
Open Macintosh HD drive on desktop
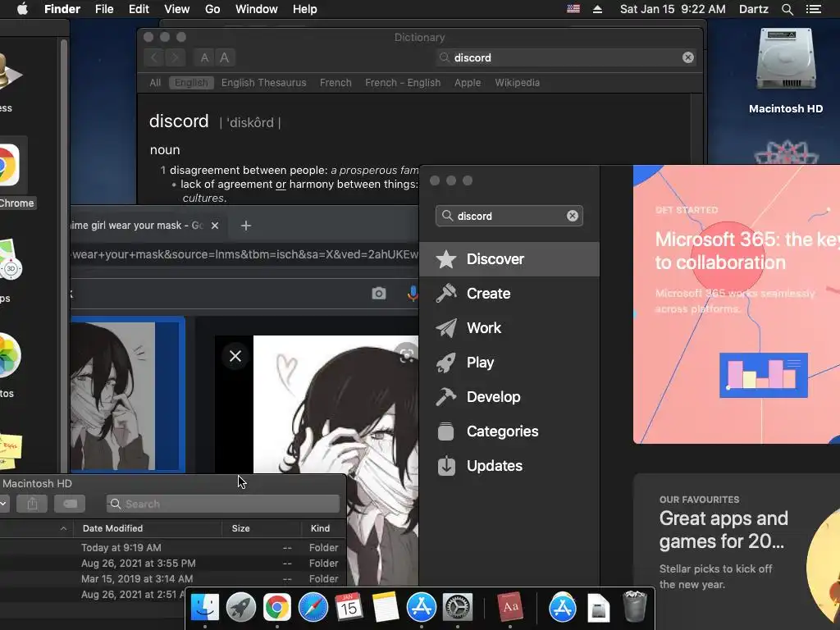(x=786, y=71)
